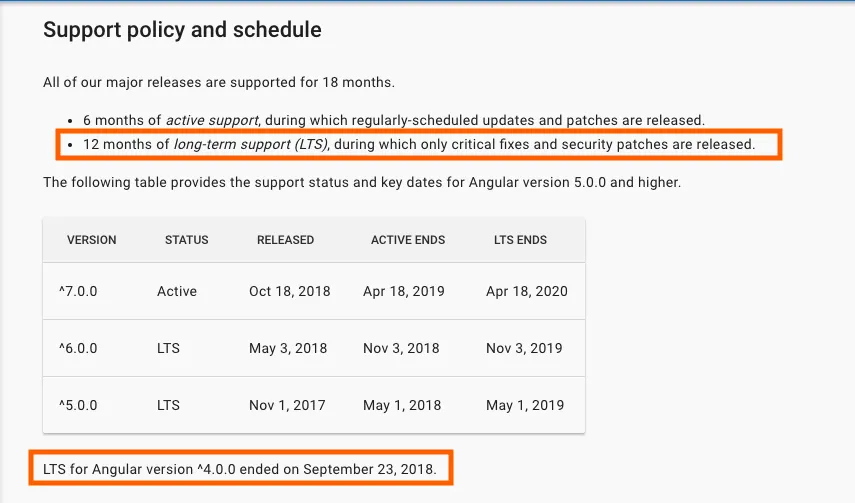
Task: Click the Active status cell
Action: click(177, 292)
